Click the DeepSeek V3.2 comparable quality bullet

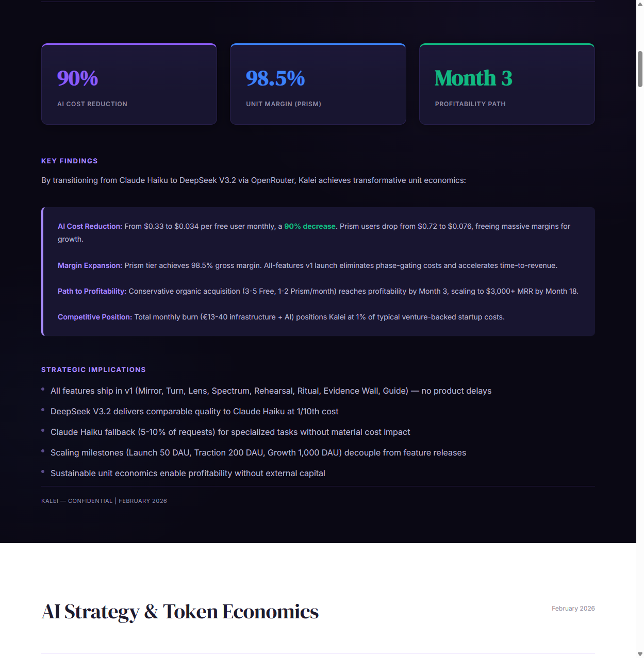click(194, 412)
